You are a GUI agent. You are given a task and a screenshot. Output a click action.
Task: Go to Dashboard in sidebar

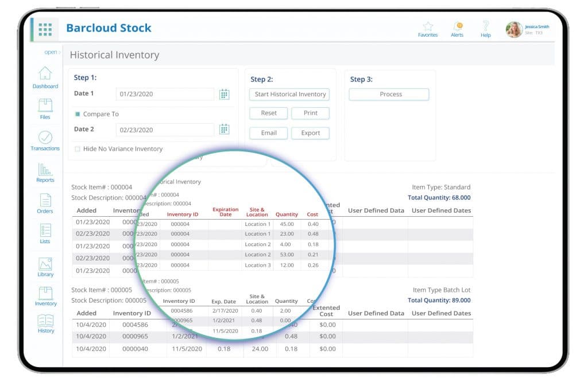click(45, 77)
